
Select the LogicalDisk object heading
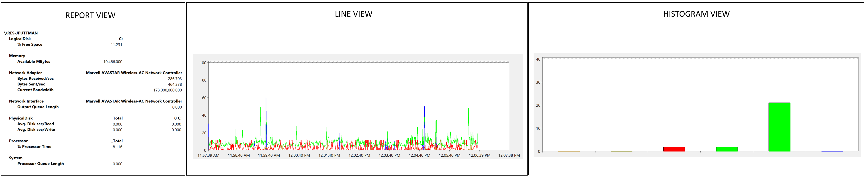(x=20, y=39)
